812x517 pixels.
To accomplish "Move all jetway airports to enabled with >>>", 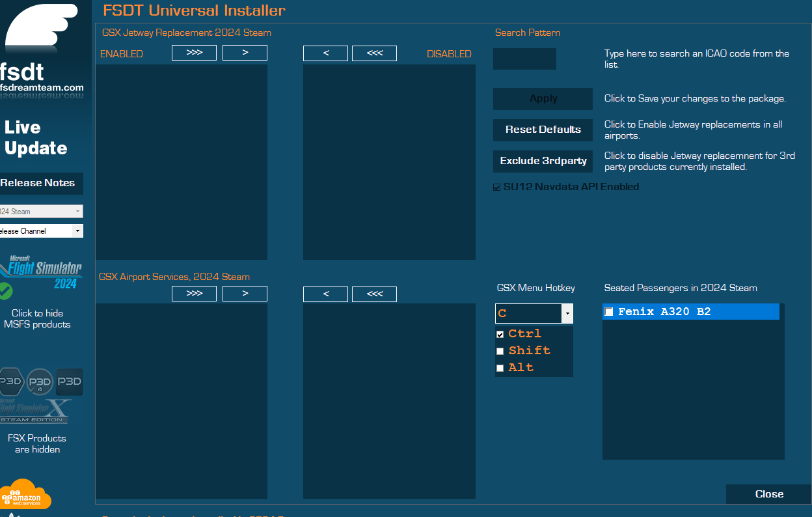I will [x=194, y=53].
